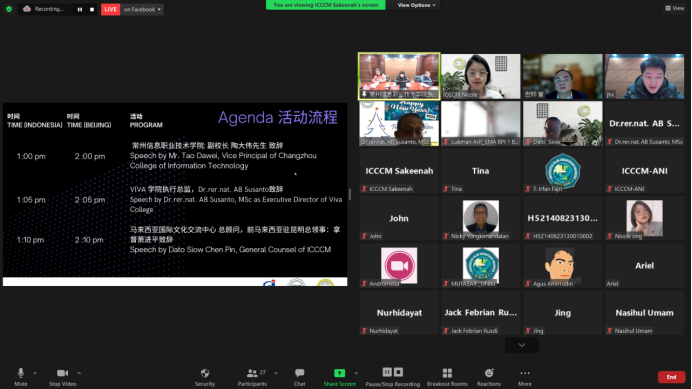Pause the recording from top bar

click(x=80, y=9)
